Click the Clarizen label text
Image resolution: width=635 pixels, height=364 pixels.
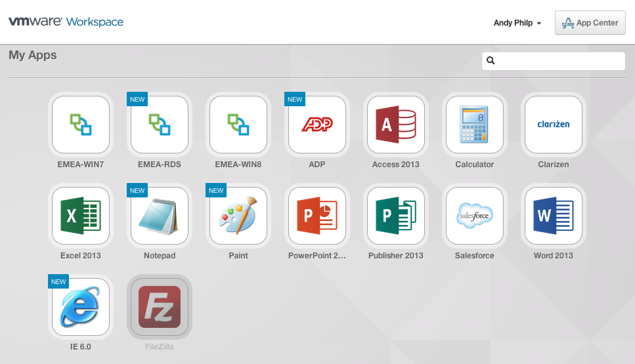(x=553, y=165)
